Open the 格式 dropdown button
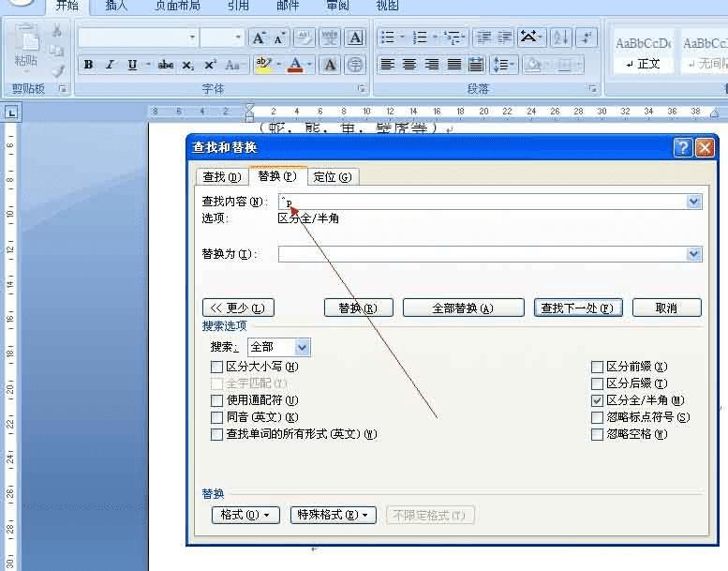 coord(245,515)
